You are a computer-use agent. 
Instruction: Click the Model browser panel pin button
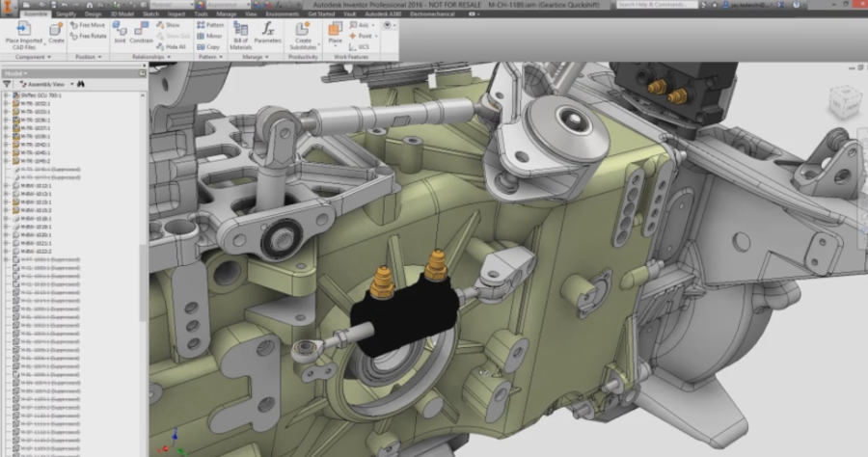(143, 73)
